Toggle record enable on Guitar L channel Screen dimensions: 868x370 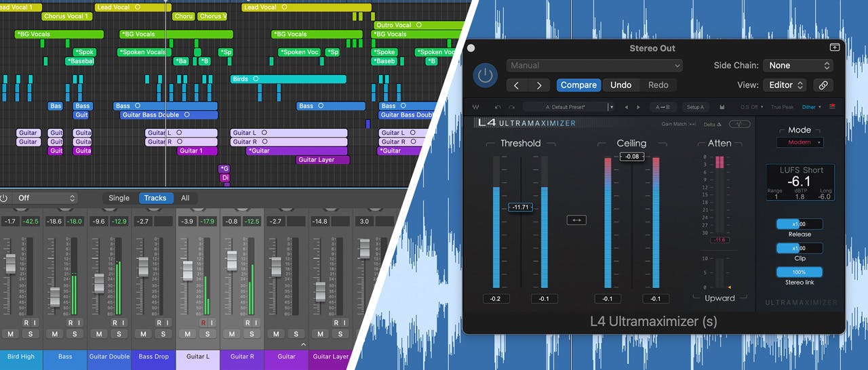coord(203,323)
